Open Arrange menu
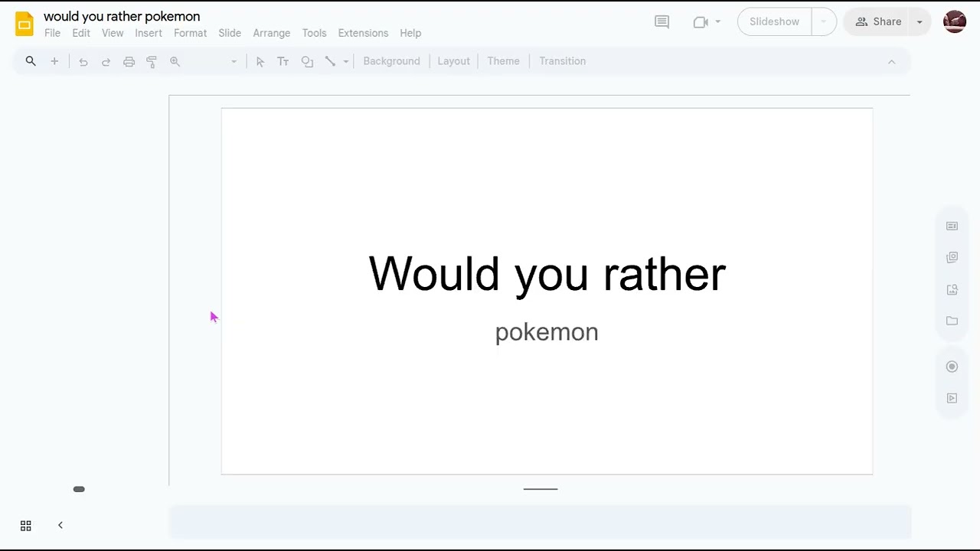The width and height of the screenshot is (980, 551). pos(272,33)
